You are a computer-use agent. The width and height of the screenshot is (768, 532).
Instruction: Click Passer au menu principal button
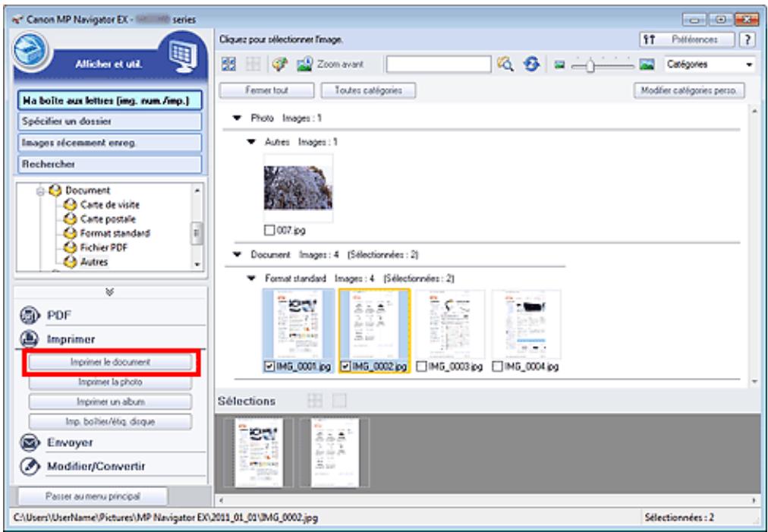tap(93, 496)
